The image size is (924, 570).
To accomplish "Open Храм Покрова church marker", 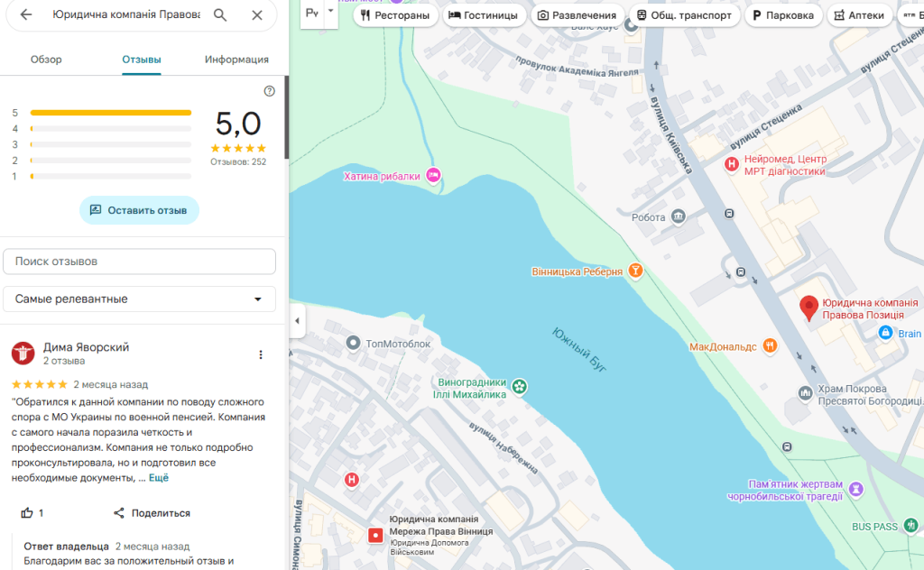I will point(806,392).
